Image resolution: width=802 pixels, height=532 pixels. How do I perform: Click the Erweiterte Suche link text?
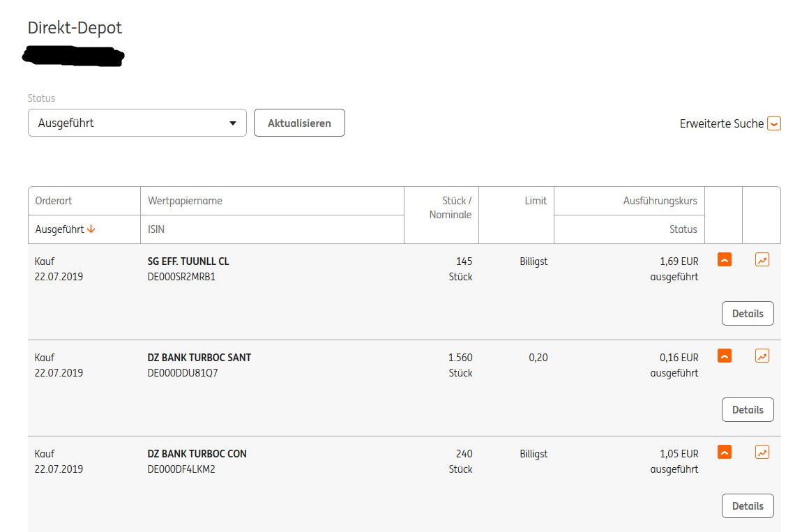pyautogui.click(x=722, y=123)
